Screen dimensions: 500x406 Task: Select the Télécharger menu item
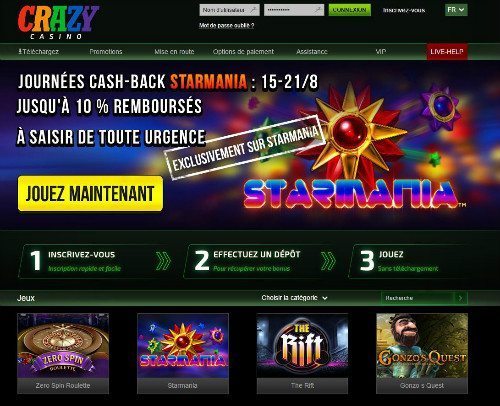pyautogui.click(x=38, y=52)
